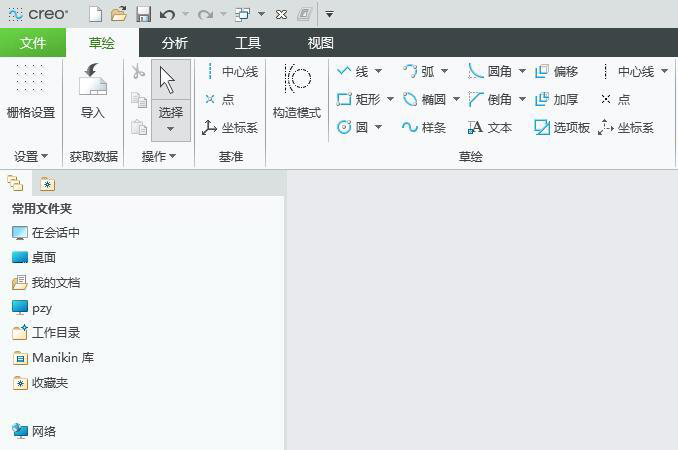
Task: Select 中心线 in the 草绘 group
Action: point(628,71)
